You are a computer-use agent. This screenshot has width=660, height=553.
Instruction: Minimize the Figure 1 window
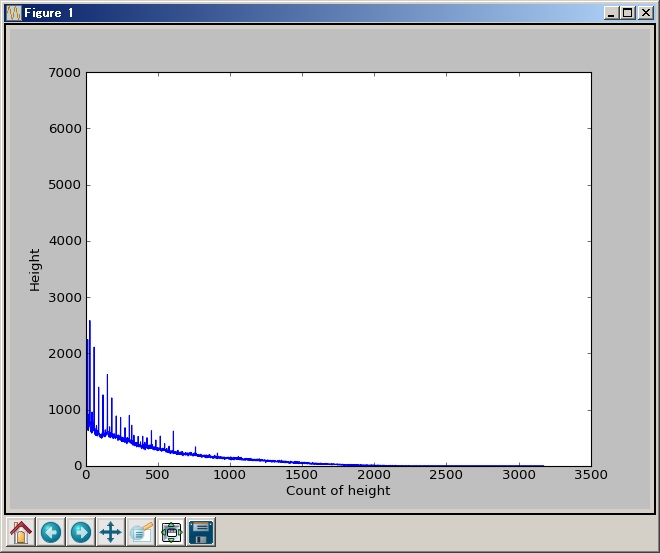[x=612, y=13]
